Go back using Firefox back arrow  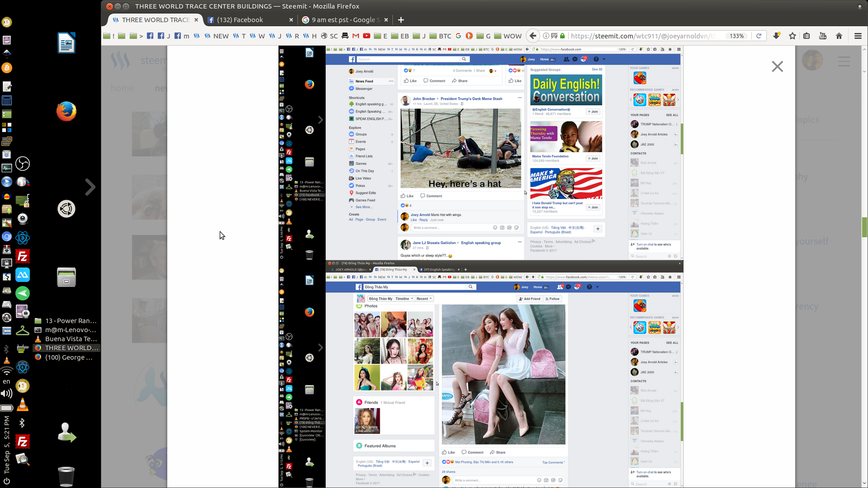pyautogui.click(x=533, y=36)
